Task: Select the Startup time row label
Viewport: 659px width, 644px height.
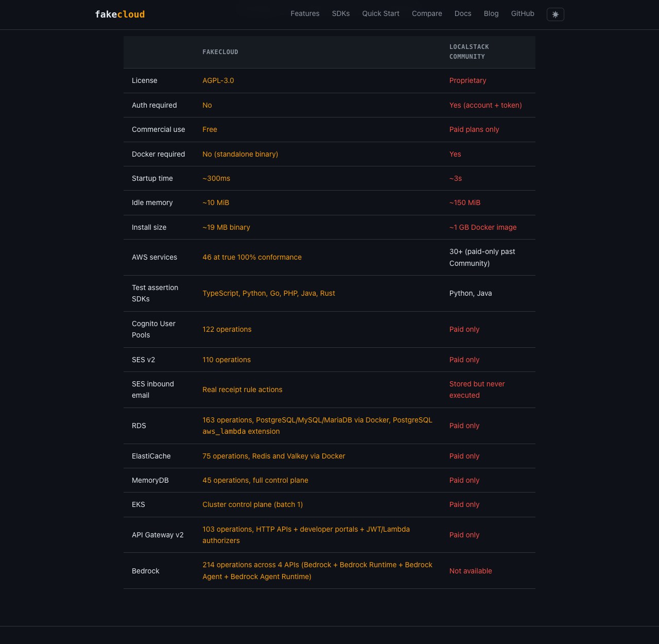Action: click(152, 178)
